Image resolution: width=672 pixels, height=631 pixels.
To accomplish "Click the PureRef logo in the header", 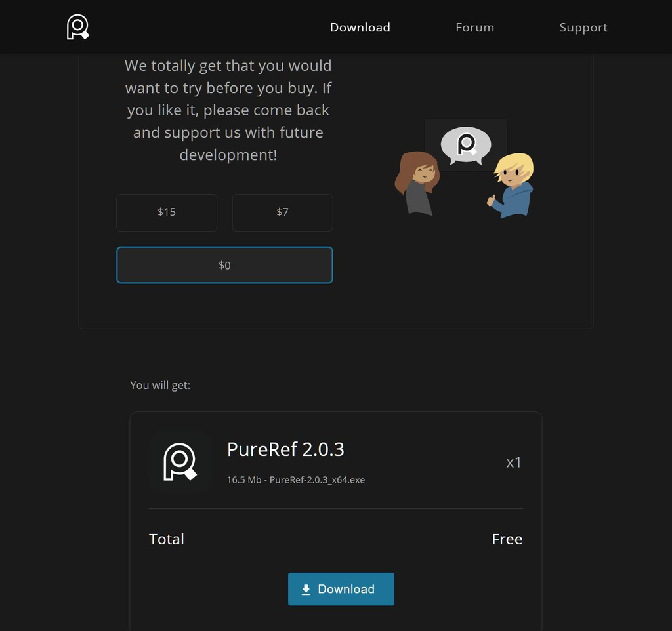I will pos(77,27).
